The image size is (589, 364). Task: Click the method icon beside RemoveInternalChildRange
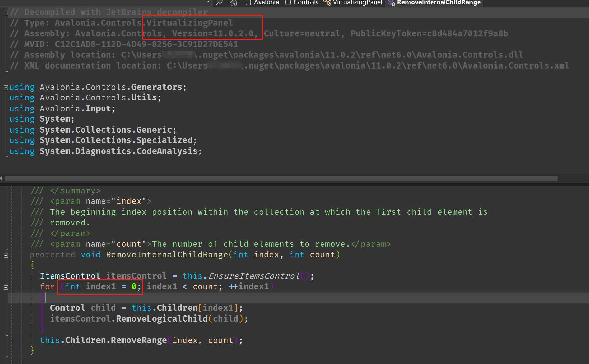[391, 3]
